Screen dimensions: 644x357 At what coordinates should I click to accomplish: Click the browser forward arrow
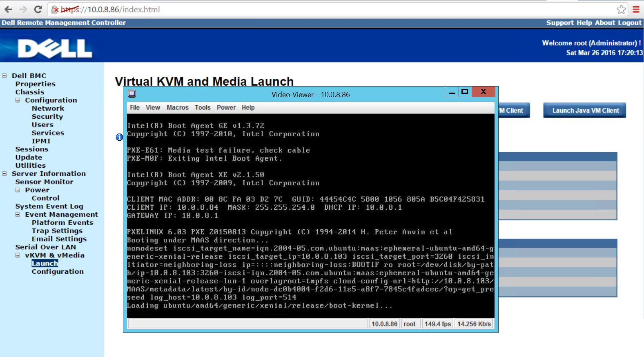(23, 9)
